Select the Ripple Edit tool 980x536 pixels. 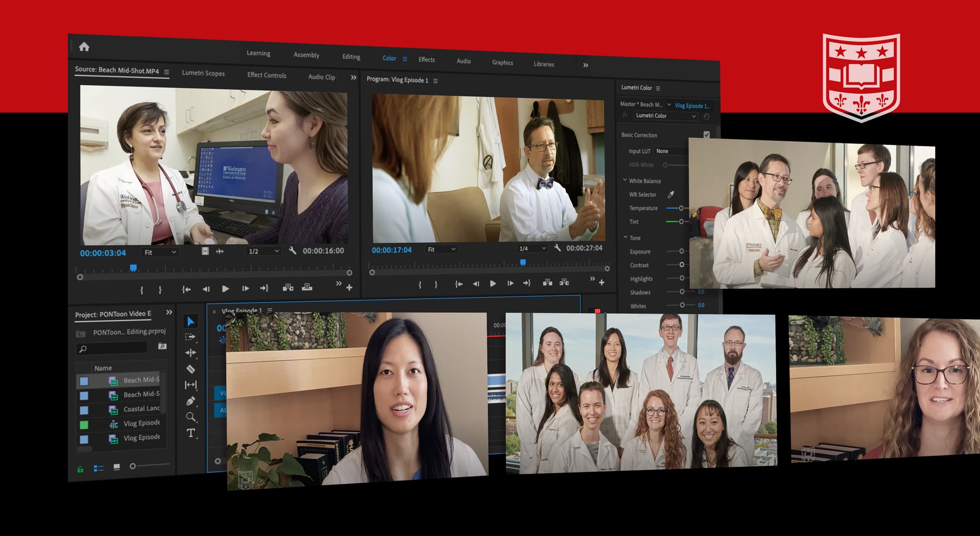click(x=190, y=353)
